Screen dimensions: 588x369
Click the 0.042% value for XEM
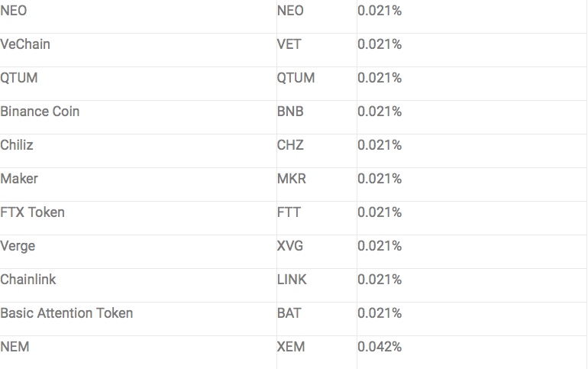(380, 347)
